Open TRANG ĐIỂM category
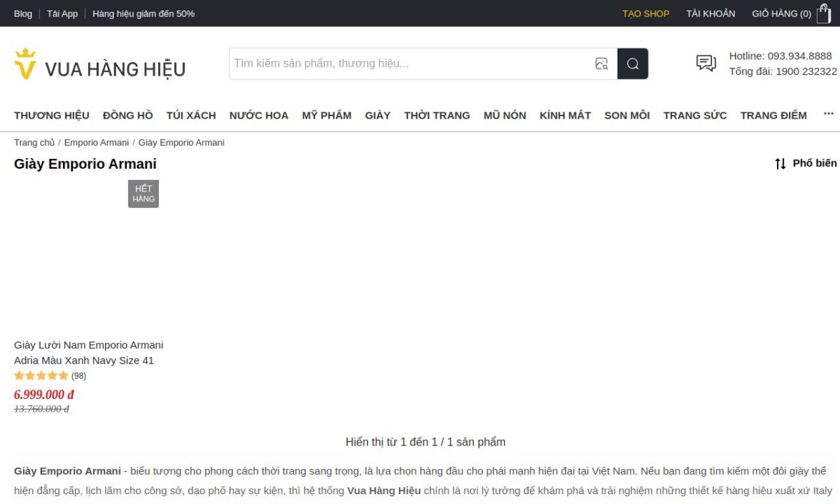 [774, 115]
